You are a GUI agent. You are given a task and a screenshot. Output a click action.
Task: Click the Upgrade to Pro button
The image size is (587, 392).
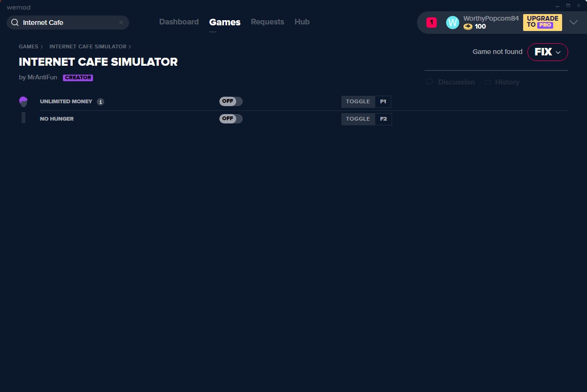(x=542, y=22)
